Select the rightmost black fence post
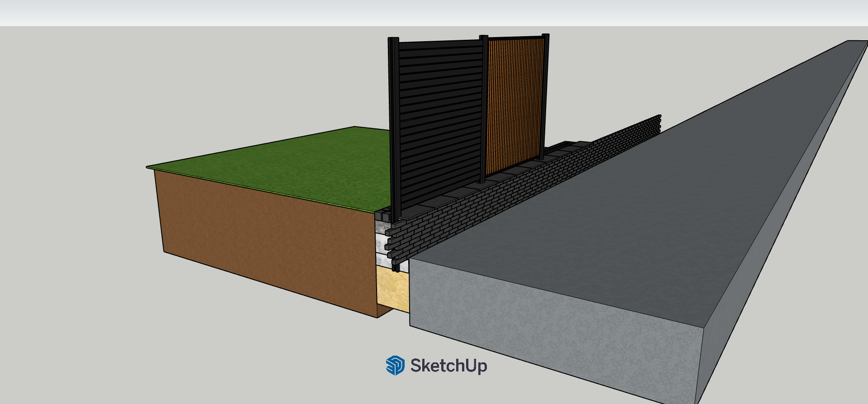This screenshot has width=868, height=404. (545, 96)
